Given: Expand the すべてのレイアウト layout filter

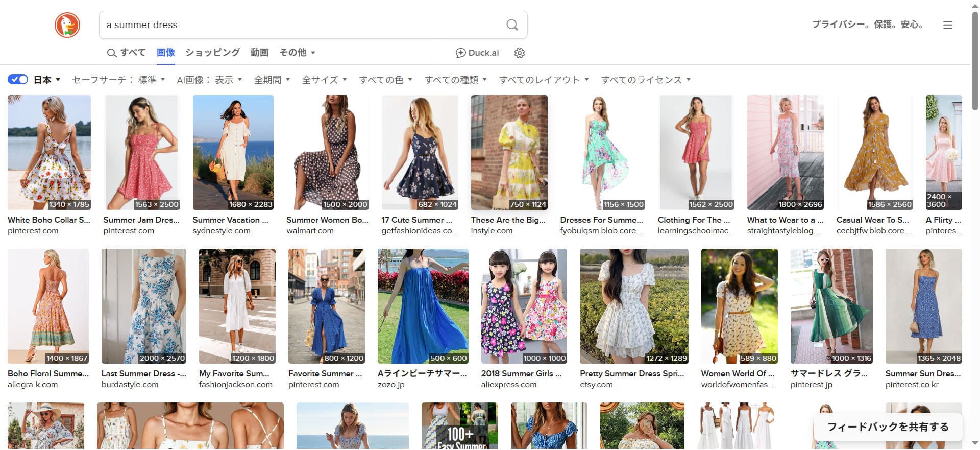Looking at the screenshot, I should (x=544, y=80).
